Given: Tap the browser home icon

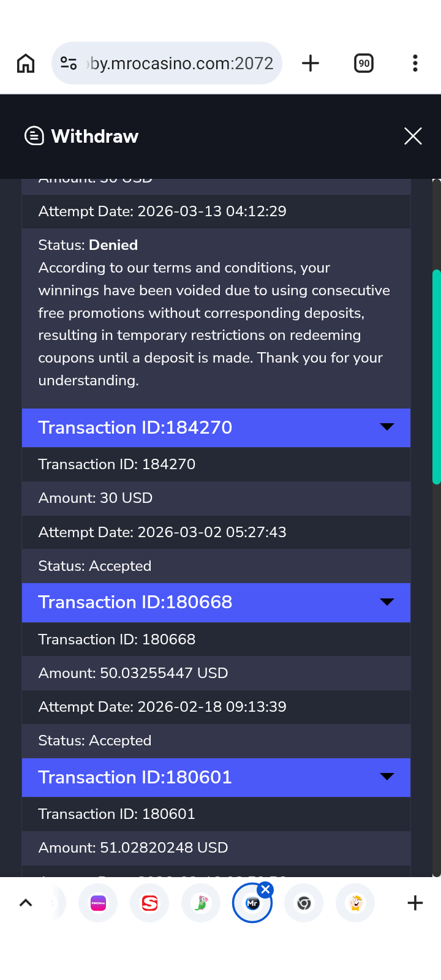Looking at the screenshot, I should (x=26, y=63).
